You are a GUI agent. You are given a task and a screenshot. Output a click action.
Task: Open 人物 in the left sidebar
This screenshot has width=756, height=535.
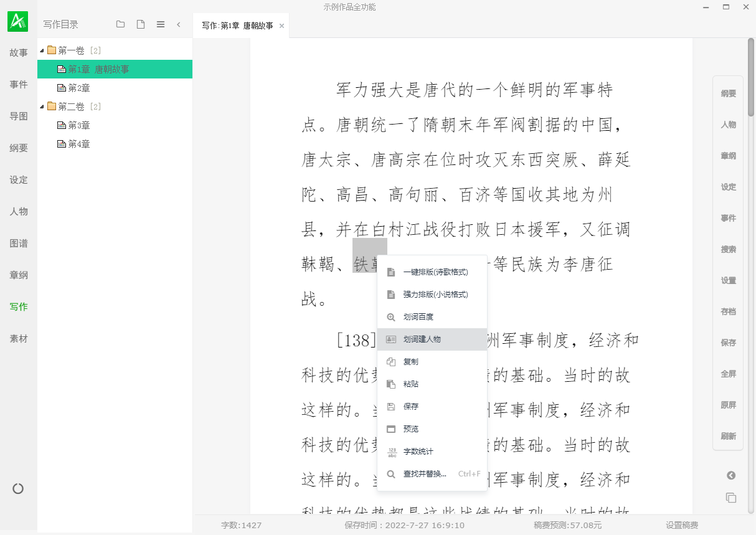pyautogui.click(x=19, y=212)
